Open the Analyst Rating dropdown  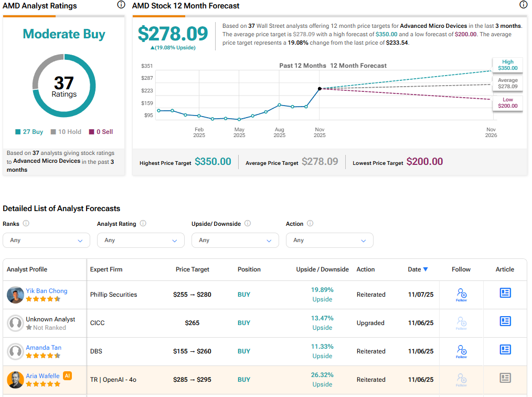click(141, 240)
